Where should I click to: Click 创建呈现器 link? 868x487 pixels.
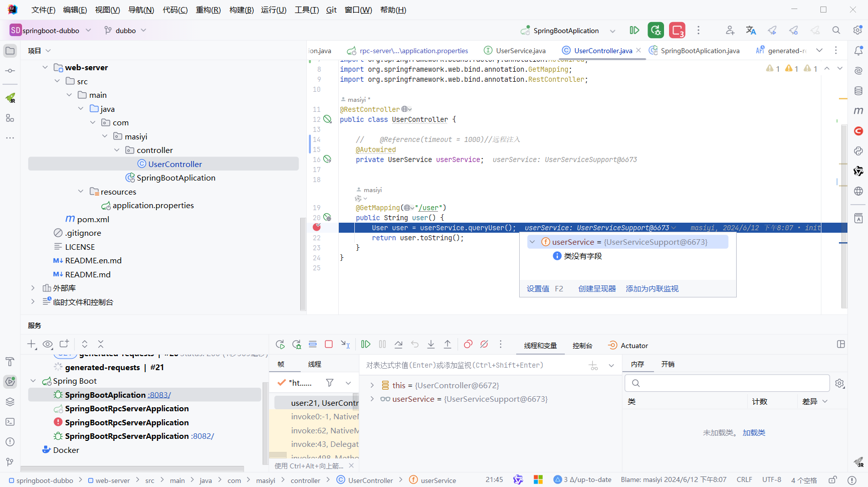(x=597, y=289)
